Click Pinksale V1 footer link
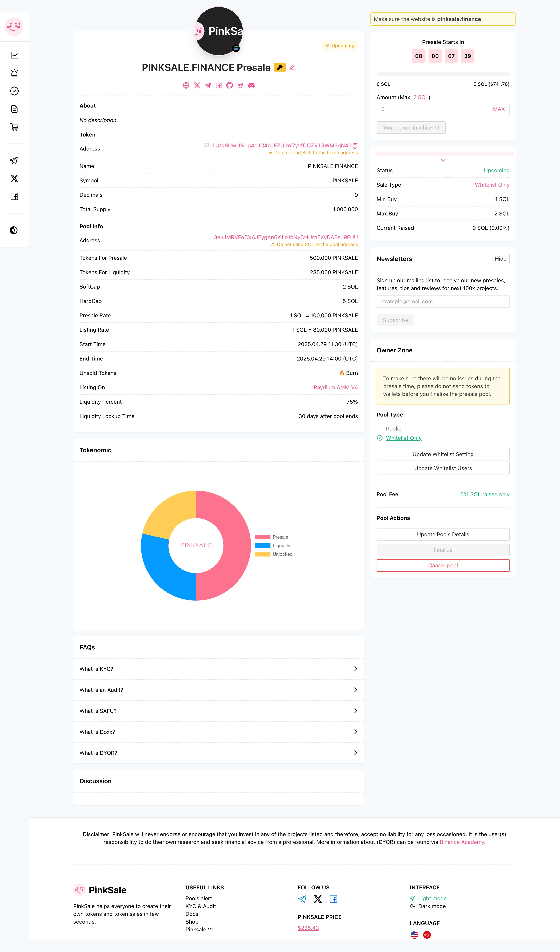The height and width of the screenshot is (952, 560). (x=199, y=930)
